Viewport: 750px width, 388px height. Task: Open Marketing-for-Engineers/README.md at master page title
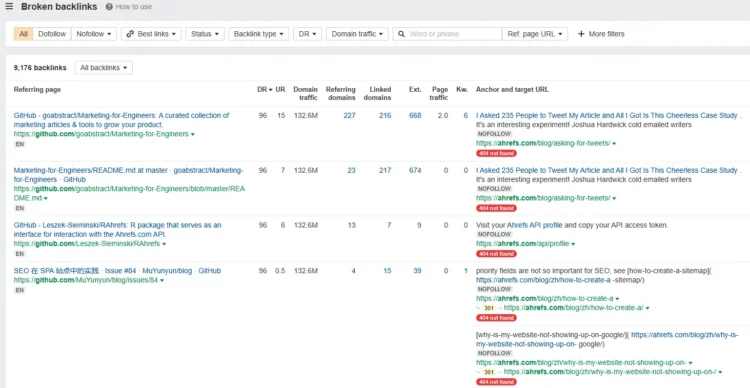click(128, 175)
